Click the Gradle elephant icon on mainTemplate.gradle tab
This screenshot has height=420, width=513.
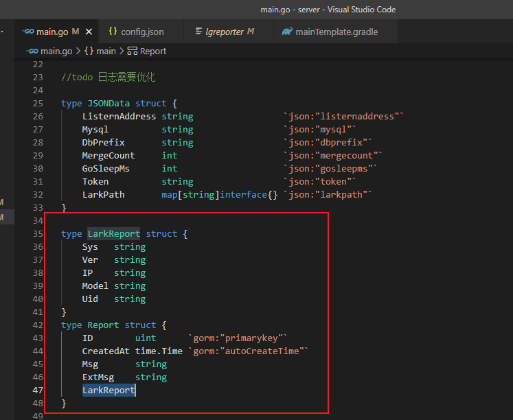287,32
